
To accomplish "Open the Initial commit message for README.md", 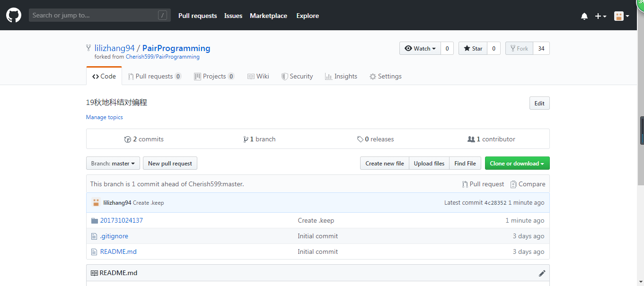I will pyautogui.click(x=318, y=251).
